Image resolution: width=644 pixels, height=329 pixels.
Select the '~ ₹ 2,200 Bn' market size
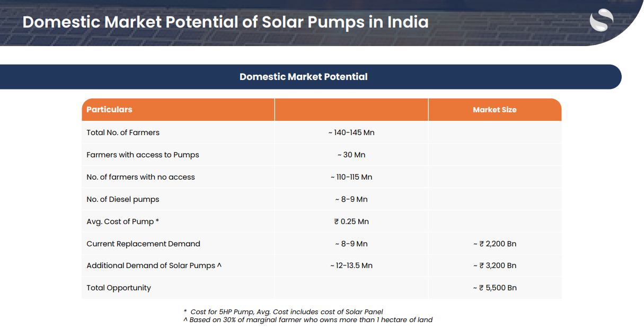click(x=495, y=244)
